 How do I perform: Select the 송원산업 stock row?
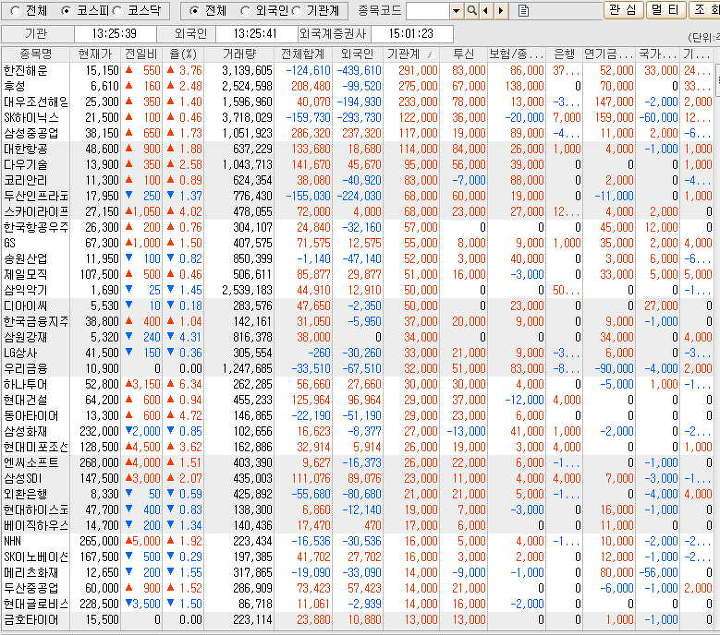click(358, 258)
